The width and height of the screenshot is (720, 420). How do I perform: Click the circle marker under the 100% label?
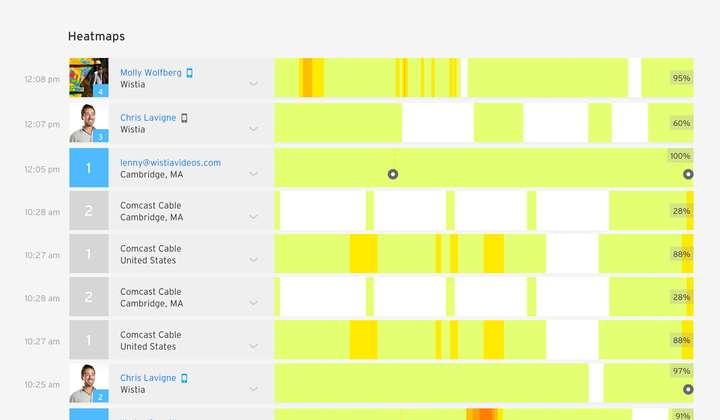point(688,174)
